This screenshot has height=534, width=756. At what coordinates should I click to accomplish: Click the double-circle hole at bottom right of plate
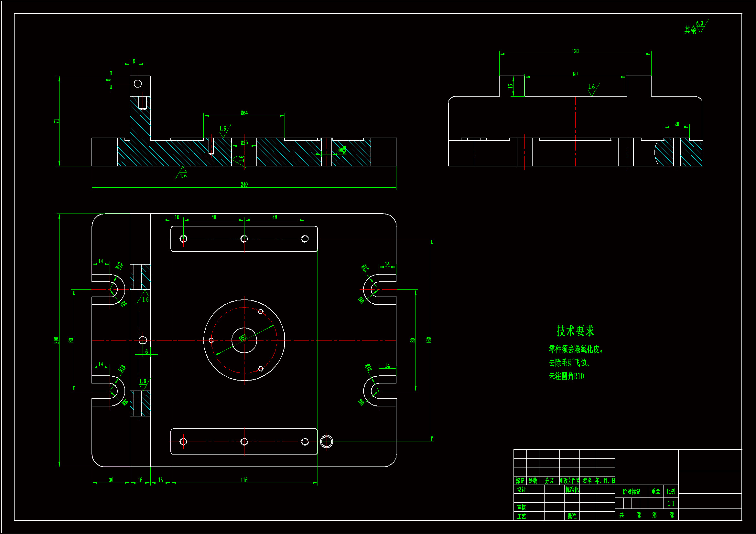pyautogui.click(x=326, y=442)
